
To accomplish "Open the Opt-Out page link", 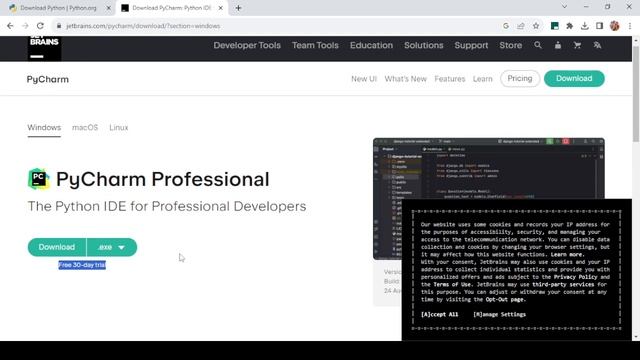I will point(505,299).
